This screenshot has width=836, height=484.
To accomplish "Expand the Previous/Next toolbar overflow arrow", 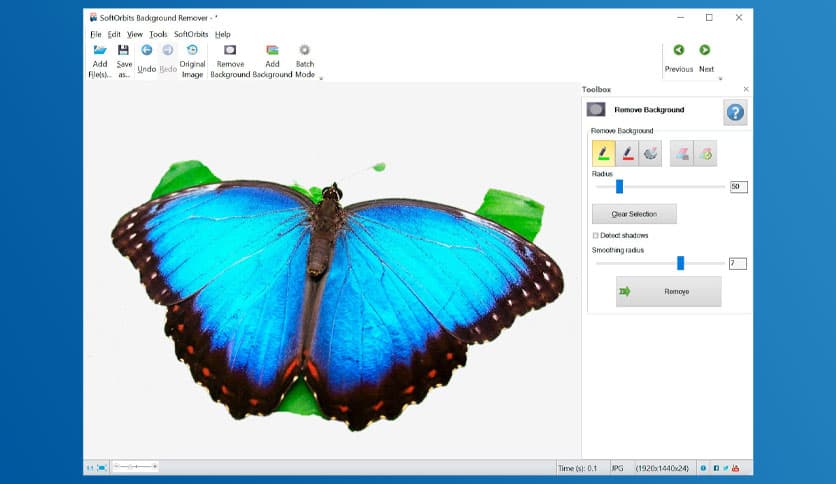I will coord(720,78).
